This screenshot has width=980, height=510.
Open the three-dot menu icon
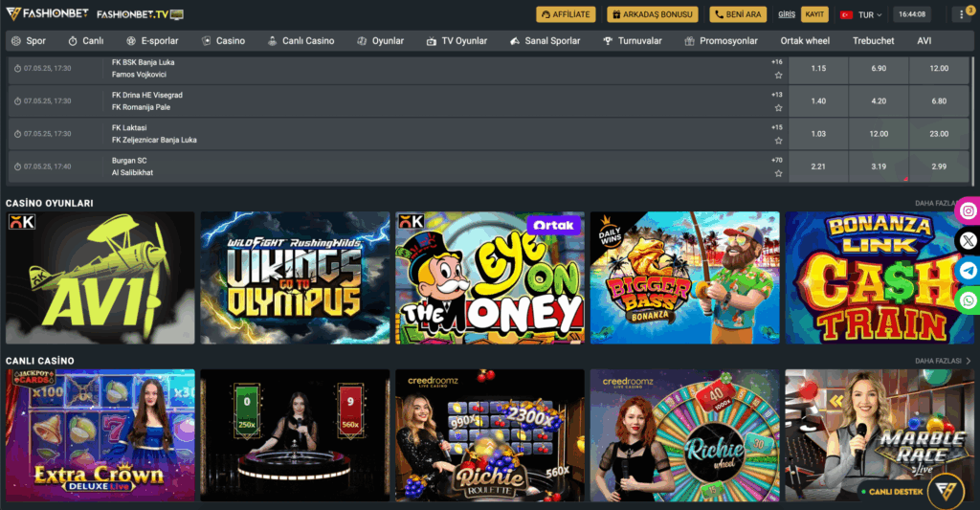(961, 15)
